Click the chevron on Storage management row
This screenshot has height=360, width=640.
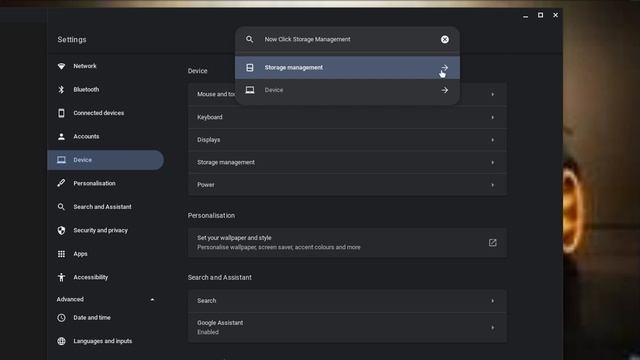click(x=493, y=163)
